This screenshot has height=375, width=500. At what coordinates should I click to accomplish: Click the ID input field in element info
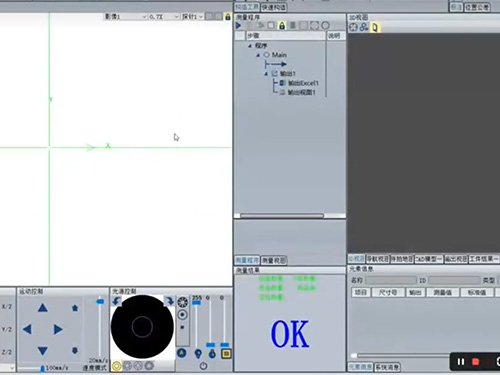pos(454,280)
